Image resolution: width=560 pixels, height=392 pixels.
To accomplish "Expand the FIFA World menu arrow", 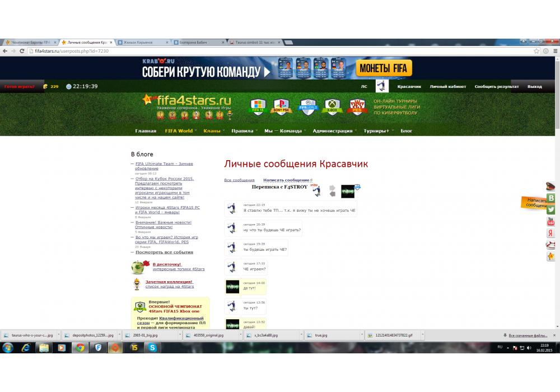I will tap(195, 130).
